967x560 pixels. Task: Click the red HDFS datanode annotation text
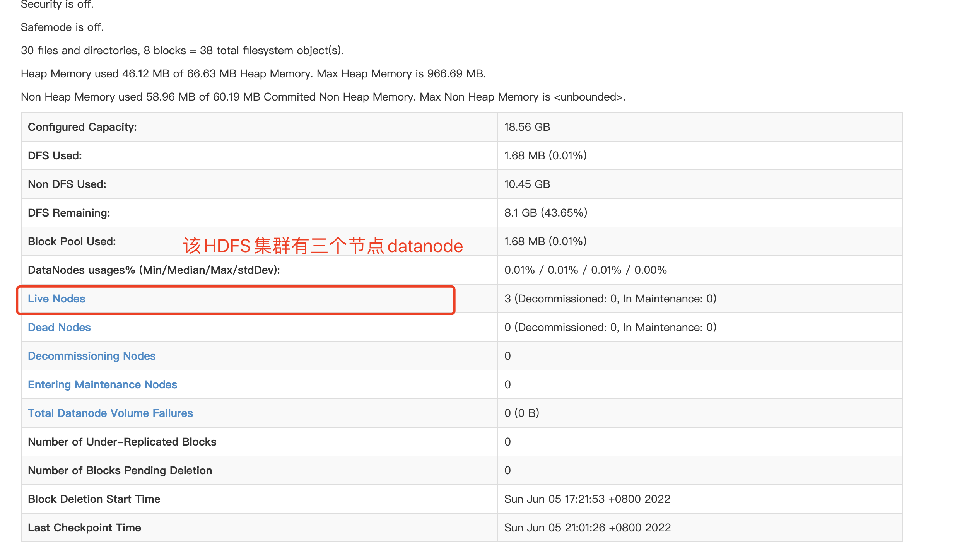323,246
